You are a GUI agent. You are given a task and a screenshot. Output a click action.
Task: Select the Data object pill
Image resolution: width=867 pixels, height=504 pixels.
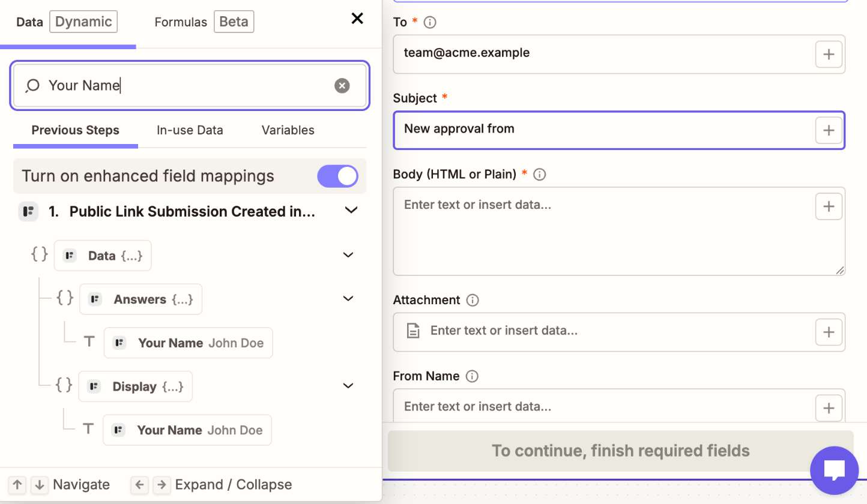(x=103, y=256)
